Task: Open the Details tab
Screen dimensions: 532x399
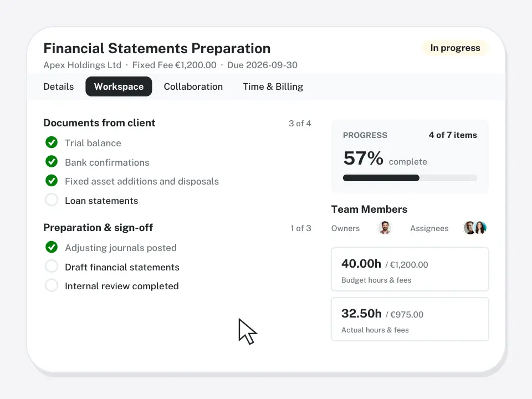Action: point(58,86)
